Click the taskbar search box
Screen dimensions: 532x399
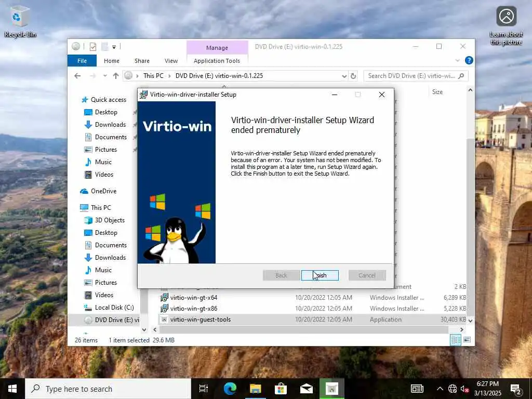pyautogui.click(x=108, y=389)
